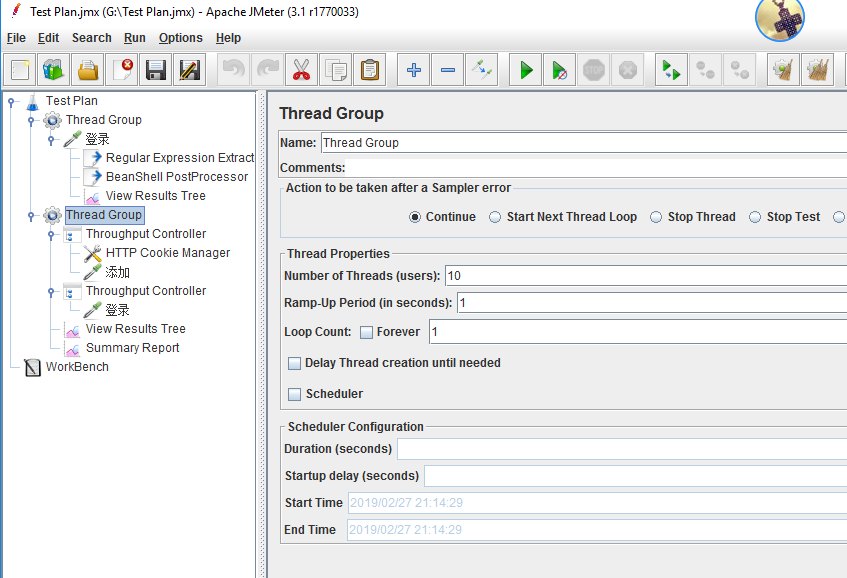The image size is (847, 578).
Task: Select BeanShell PostProcessor in tree
Action: pos(177,177)
